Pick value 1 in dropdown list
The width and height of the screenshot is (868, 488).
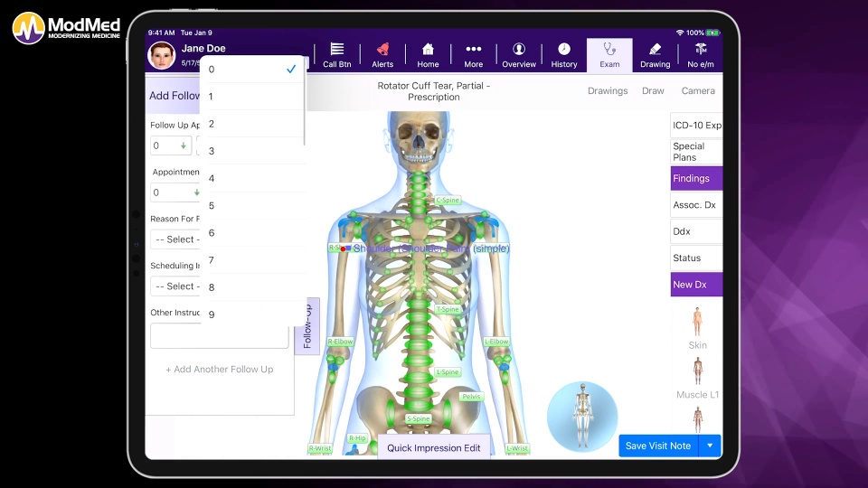(252, 97)
